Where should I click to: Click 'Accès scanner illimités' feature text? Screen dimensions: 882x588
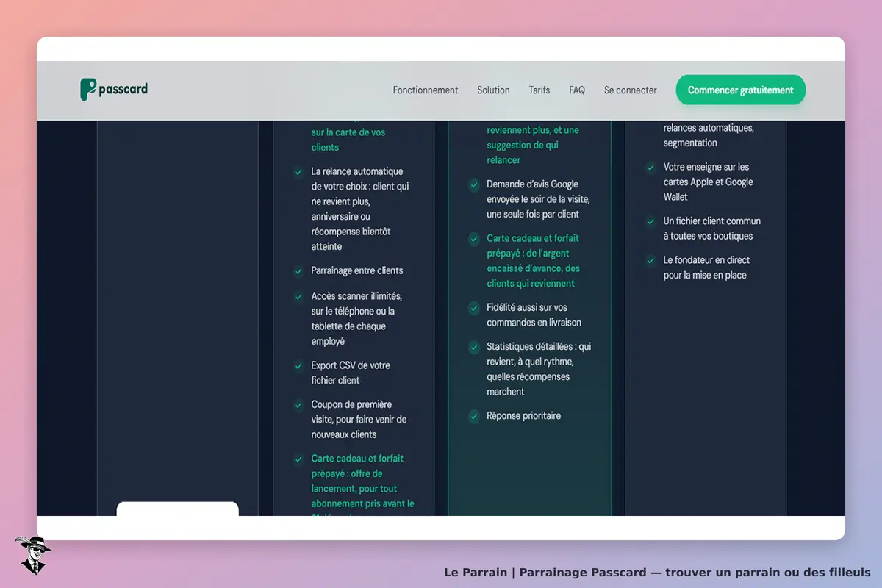pos(356,319)
